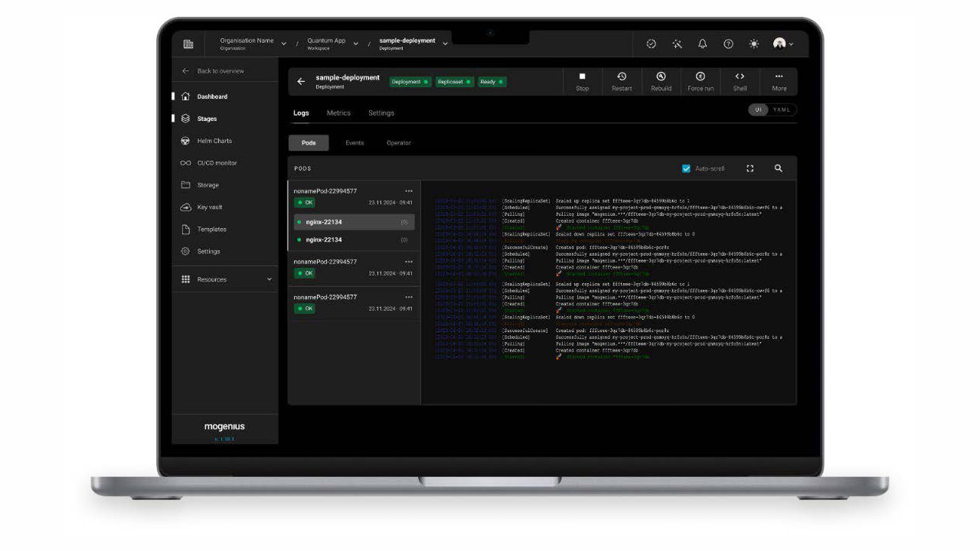Click the Force run icon
The height and width of the screenshot is (551, 980).
[699, 81]
